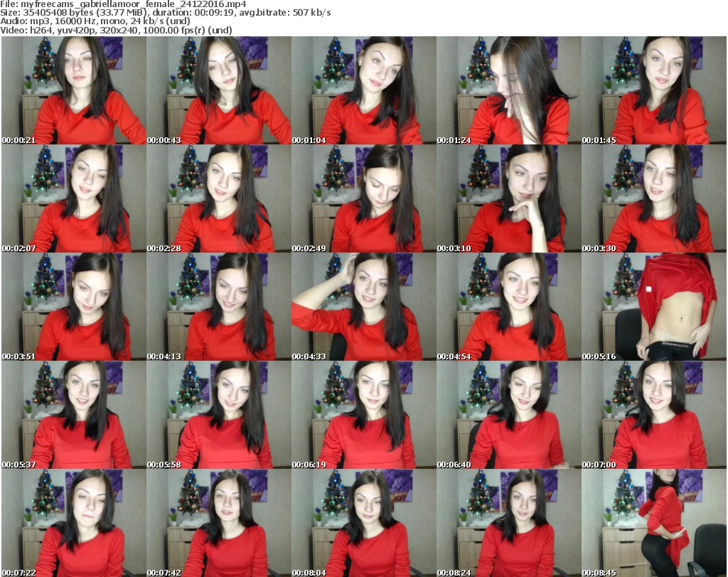Pick the thumbnail labeled 00:01:45
Screen dimensions: 728x577
tap(654, 90)
